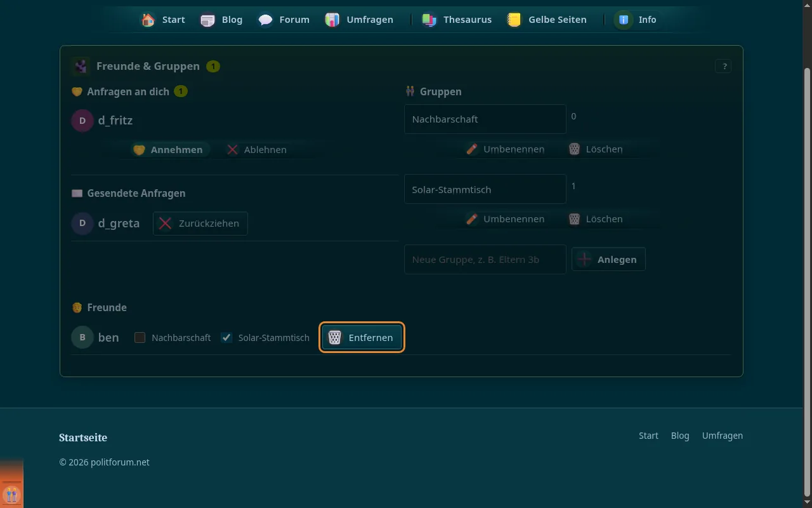The width and height of the screenshot is (812, 508).
Task: Open Blog via its newspaper icon
Action: (x=207, y=20)
